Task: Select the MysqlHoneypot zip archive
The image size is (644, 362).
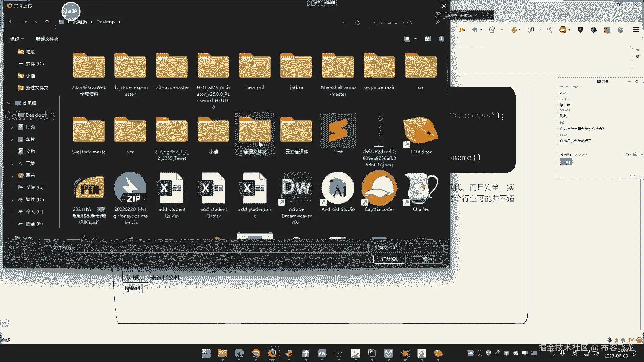Action: tap(130, 188)
